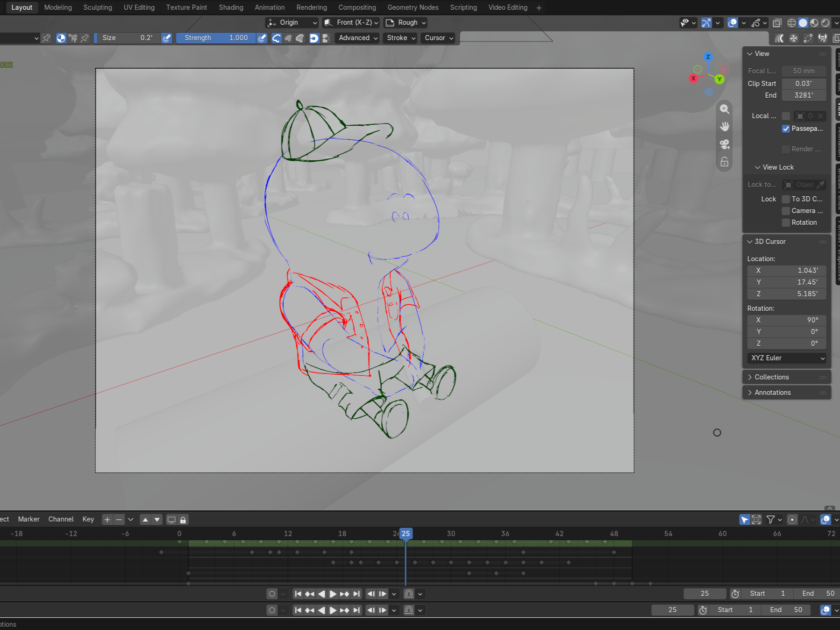Enable Lock To 3D Cursor checkbox
Viewport: 840px width, 630px height.
coord(786,199)
